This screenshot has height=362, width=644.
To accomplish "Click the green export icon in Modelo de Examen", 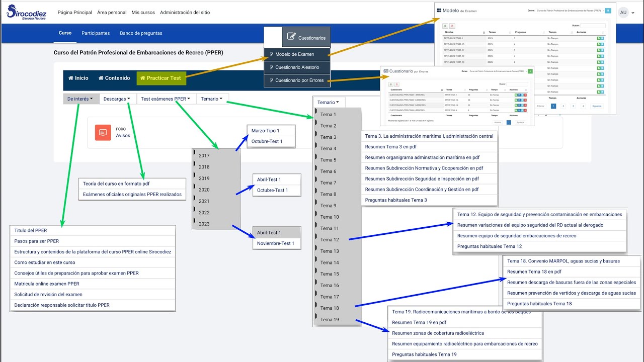I will click(445, 26).
